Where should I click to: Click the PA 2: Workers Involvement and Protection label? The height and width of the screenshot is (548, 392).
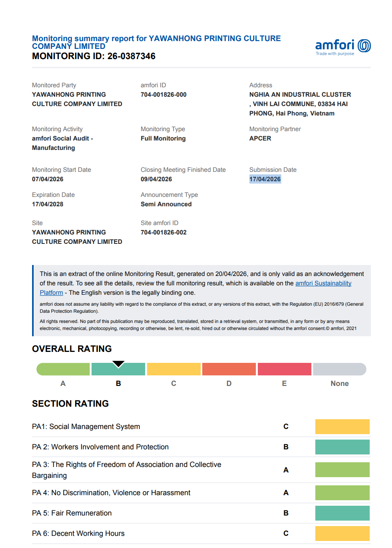(100, 447)
